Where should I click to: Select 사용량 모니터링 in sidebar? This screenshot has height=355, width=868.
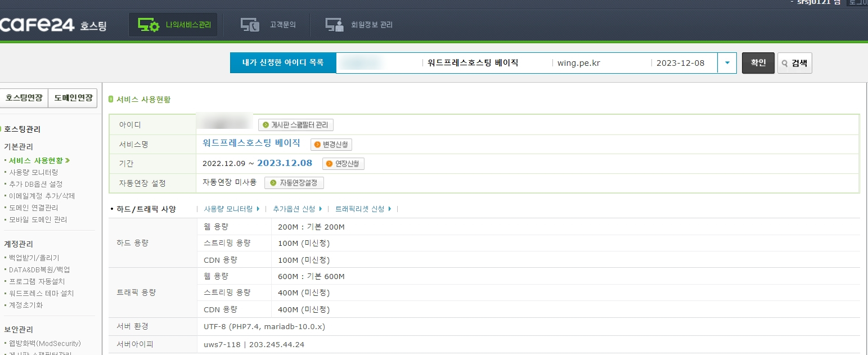pyautogui.click(x=33, y=172)
